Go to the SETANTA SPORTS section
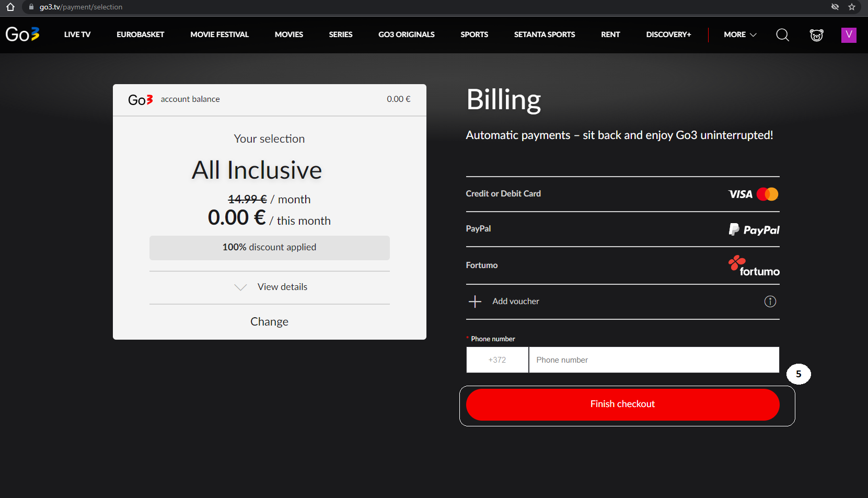 [545, 34]
